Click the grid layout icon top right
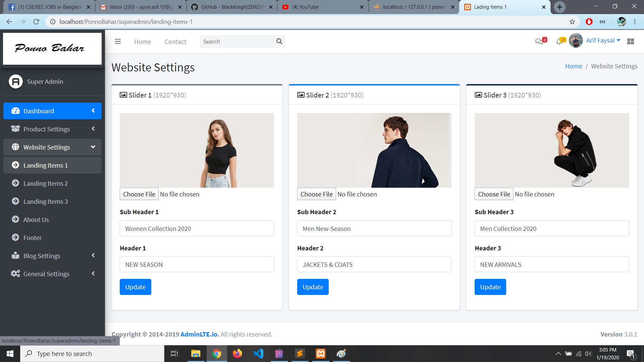The width and height of the screenshot is (644, 362). point(631,41)
